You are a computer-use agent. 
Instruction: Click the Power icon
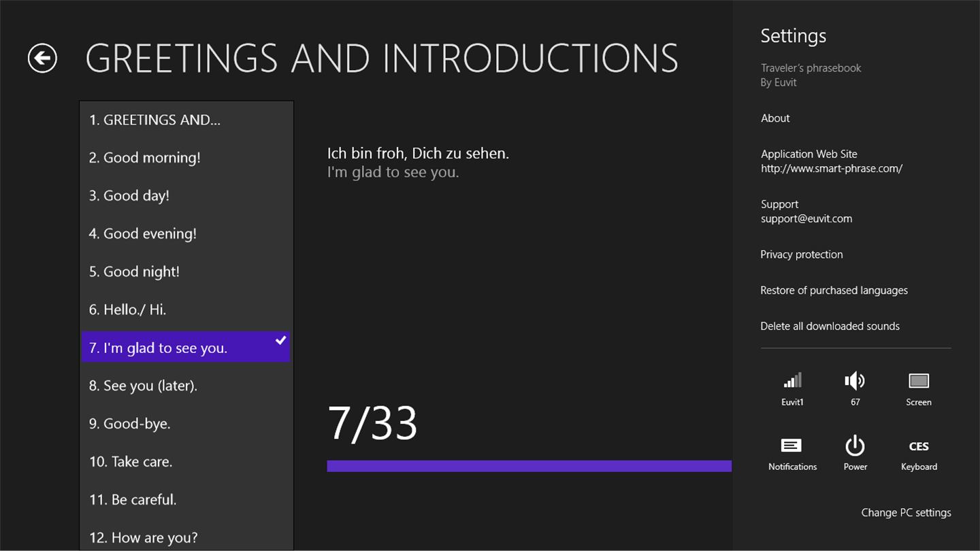pos(855,446)
